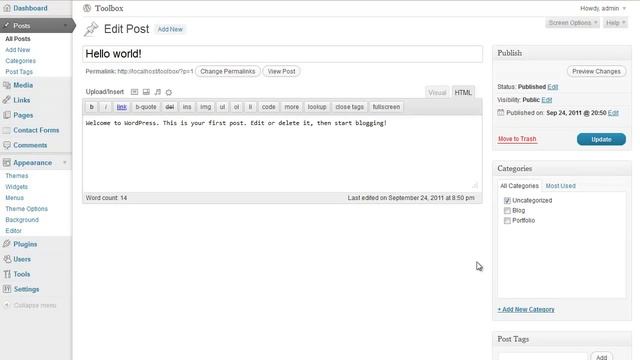Click the Add Audio music note icon

point(158,92)
